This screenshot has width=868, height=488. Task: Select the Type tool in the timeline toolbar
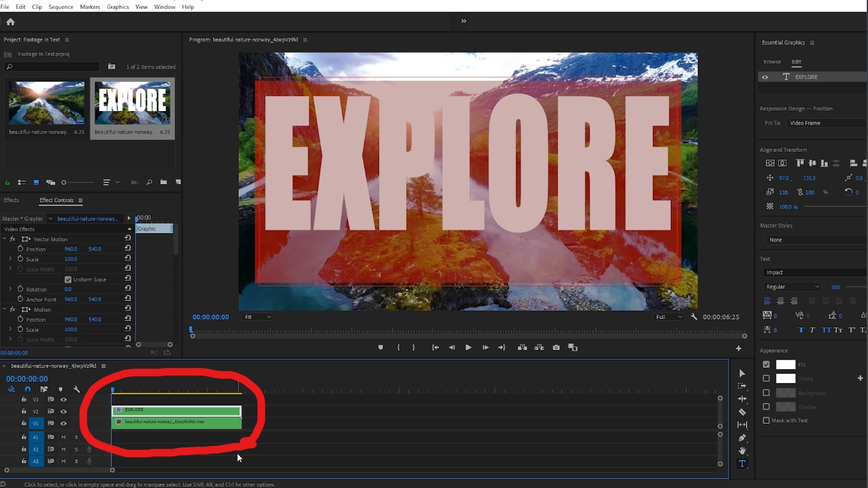pos(742,464)
